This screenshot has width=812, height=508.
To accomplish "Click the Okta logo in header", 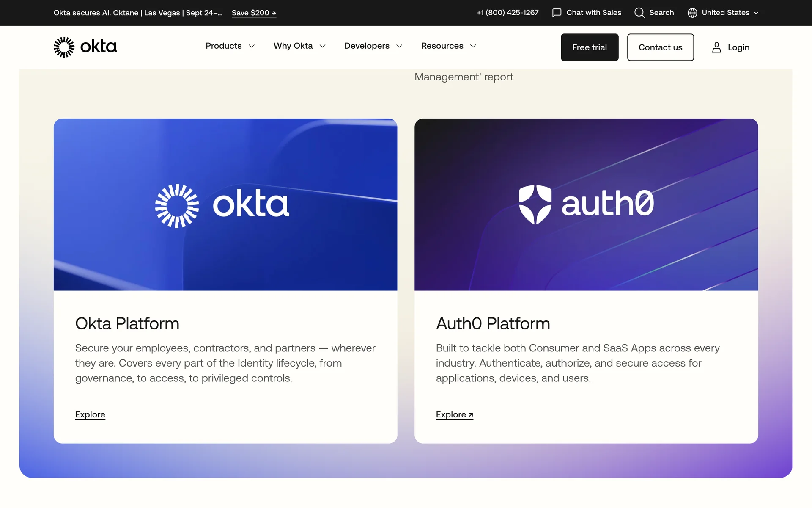I will [x=85, y=47].
